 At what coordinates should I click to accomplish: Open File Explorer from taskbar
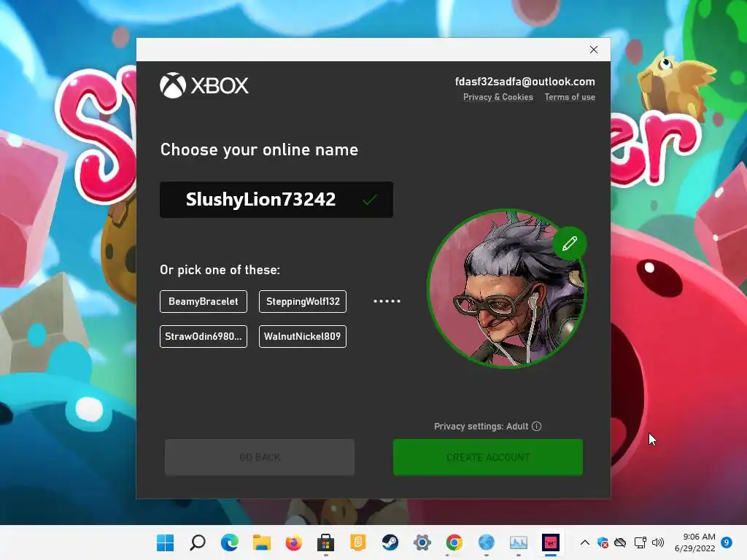[x=262, y=542]
